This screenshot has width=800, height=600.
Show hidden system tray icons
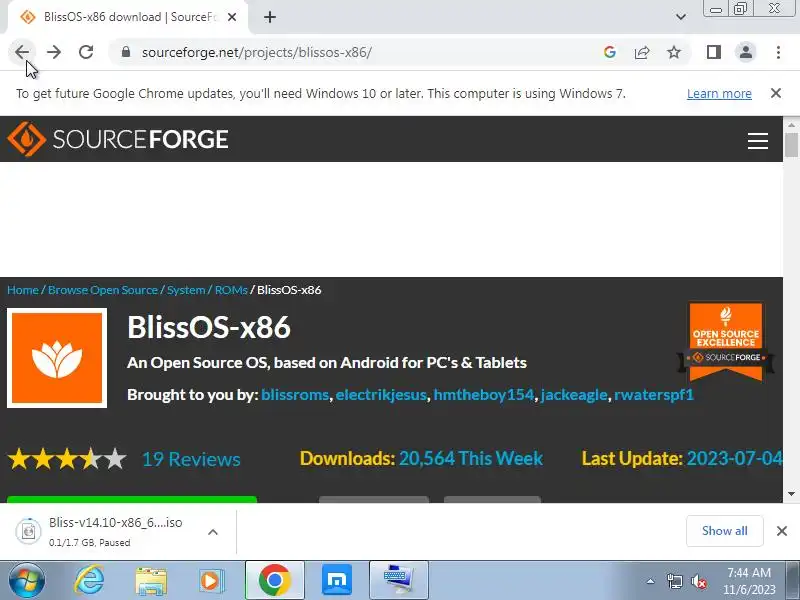pyautogui.click(x=650, y=581)
